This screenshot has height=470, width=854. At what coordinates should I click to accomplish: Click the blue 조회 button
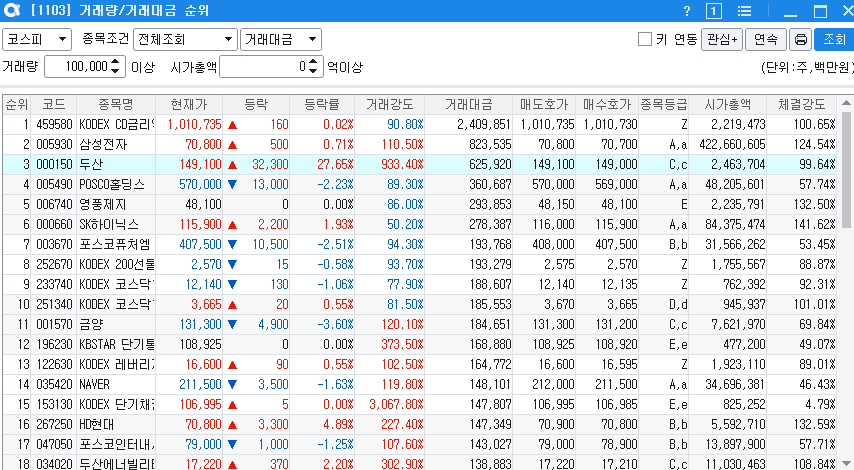coord(834,39)
